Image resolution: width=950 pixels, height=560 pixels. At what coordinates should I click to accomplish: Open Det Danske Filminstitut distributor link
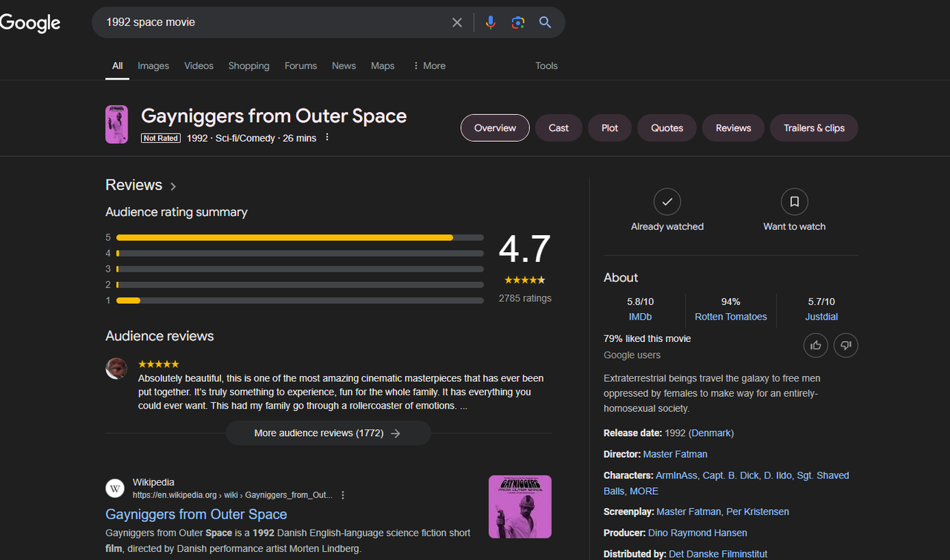pyautogui.click(x=718, y=554)
